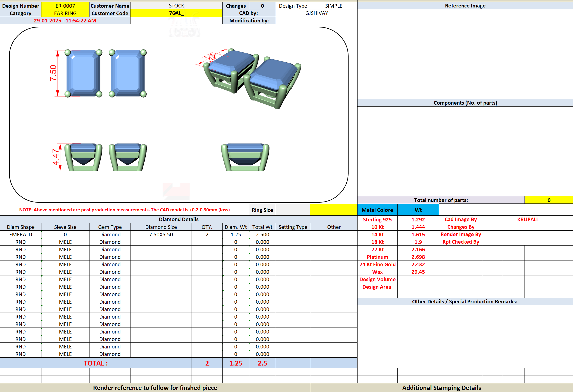This screenshot has height=392, width=573.
Task: Select the Setting Type column header
Action: (293, 227)
